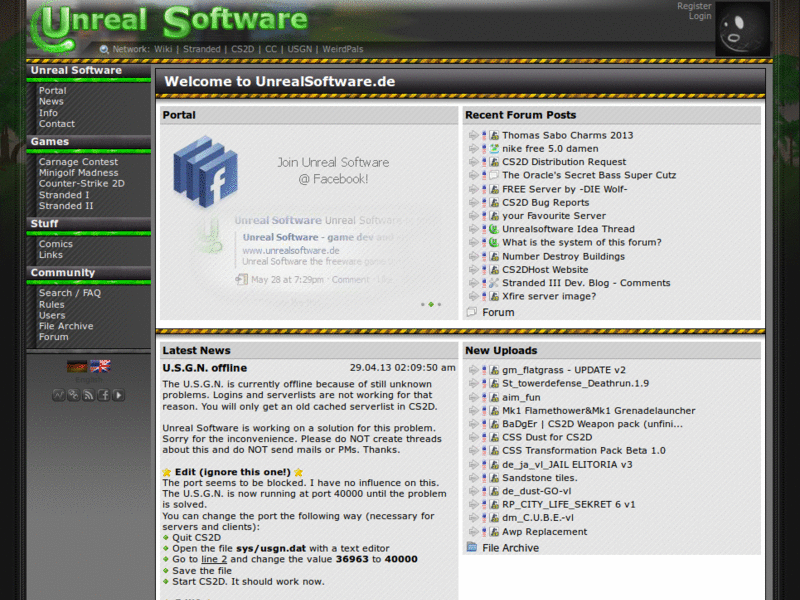800x600 pixels.
Task: Click the CS2D icon beside Awp Replacement
Action: pos(494,532)
